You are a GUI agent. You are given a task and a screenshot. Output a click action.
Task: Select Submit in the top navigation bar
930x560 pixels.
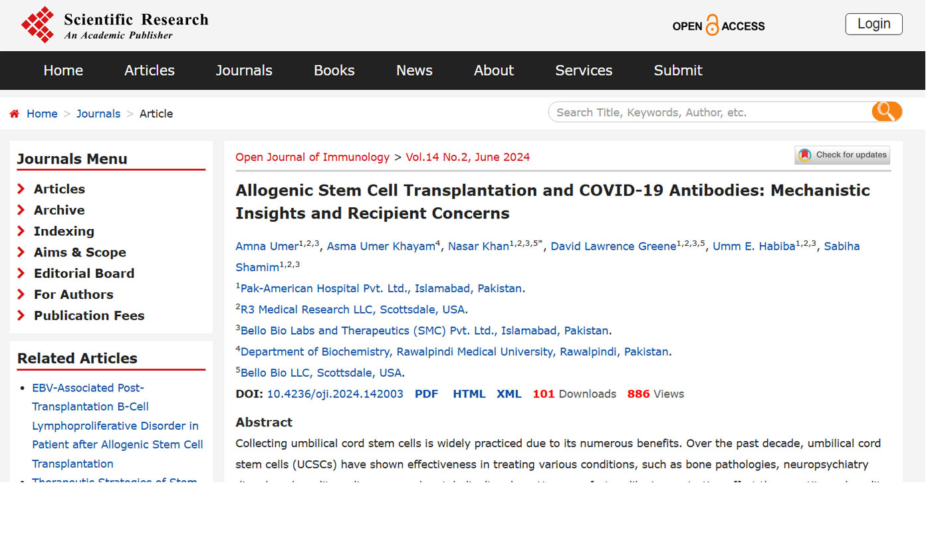point(677,70)
